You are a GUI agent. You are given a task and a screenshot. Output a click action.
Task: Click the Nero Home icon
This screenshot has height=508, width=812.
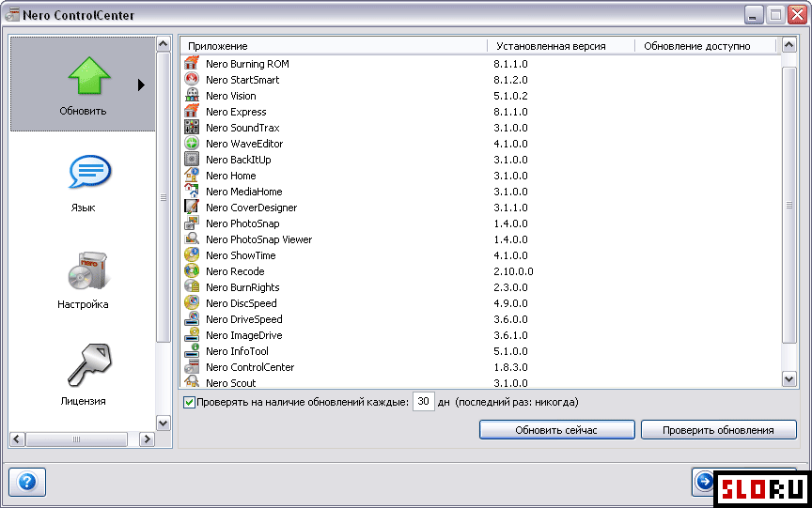point(192,176)
